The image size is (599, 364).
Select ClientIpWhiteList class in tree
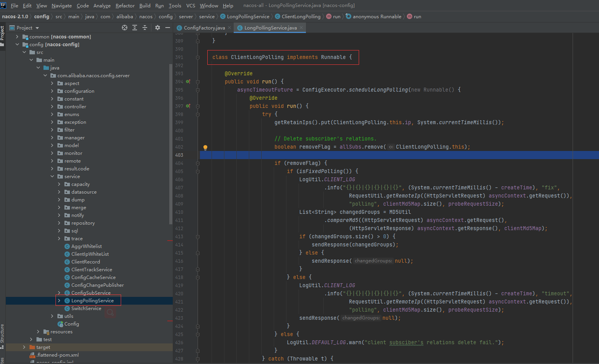(90, 254)
